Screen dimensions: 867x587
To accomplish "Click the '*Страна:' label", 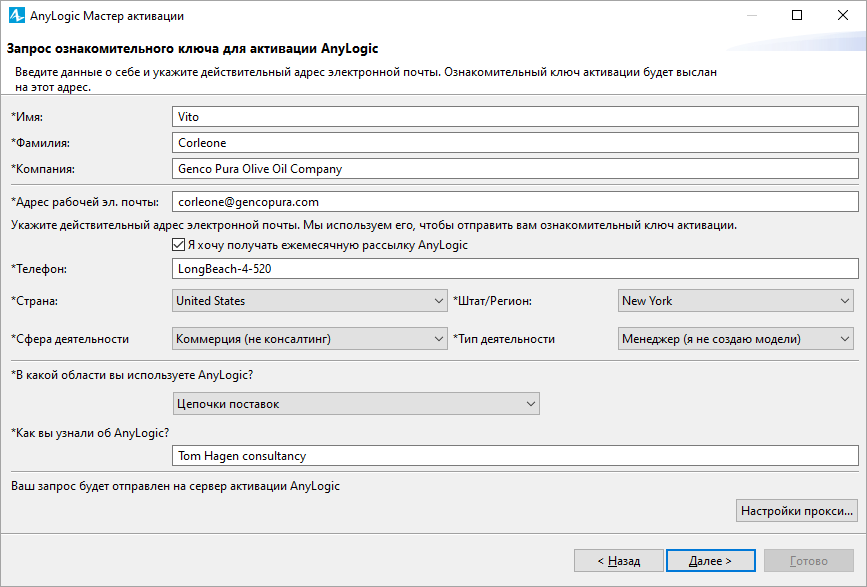I will pos(34,301).
